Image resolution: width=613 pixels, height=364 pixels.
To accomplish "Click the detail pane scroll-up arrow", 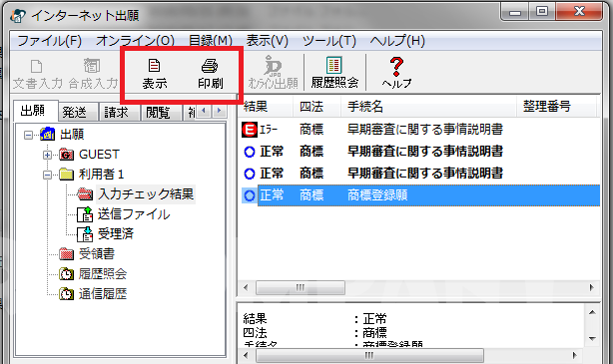I will 592,312.
